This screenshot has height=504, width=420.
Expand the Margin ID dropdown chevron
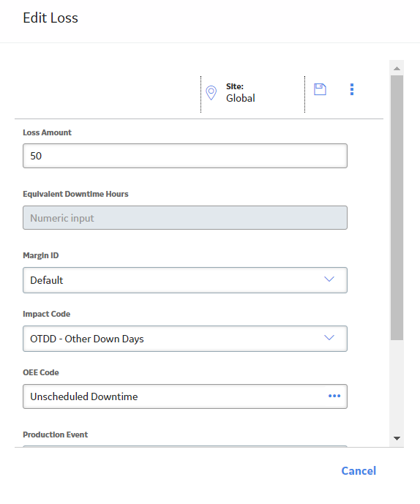pyautogui.click(x=329, y=279)
